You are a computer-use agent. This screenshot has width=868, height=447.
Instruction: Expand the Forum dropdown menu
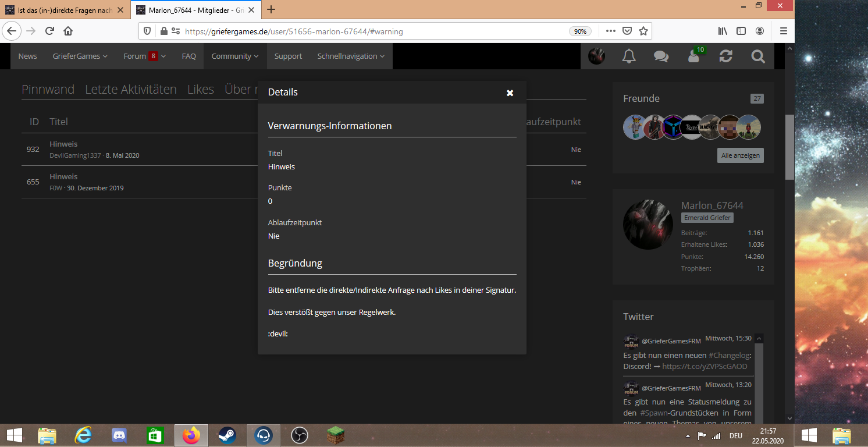coord(145,56)
